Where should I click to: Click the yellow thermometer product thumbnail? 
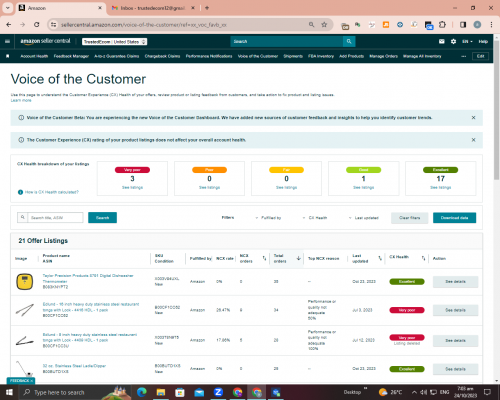click(25, 282)
